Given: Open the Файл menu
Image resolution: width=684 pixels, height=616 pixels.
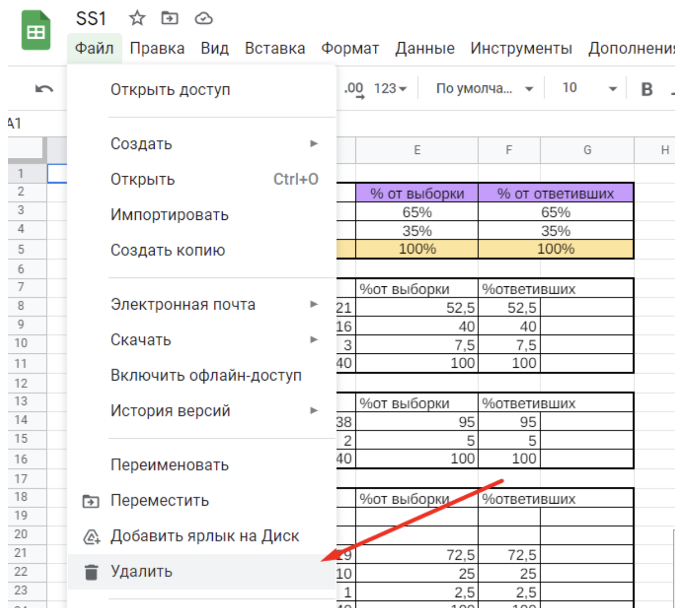Looking at the screenshot, I should [x=94, y=48].
